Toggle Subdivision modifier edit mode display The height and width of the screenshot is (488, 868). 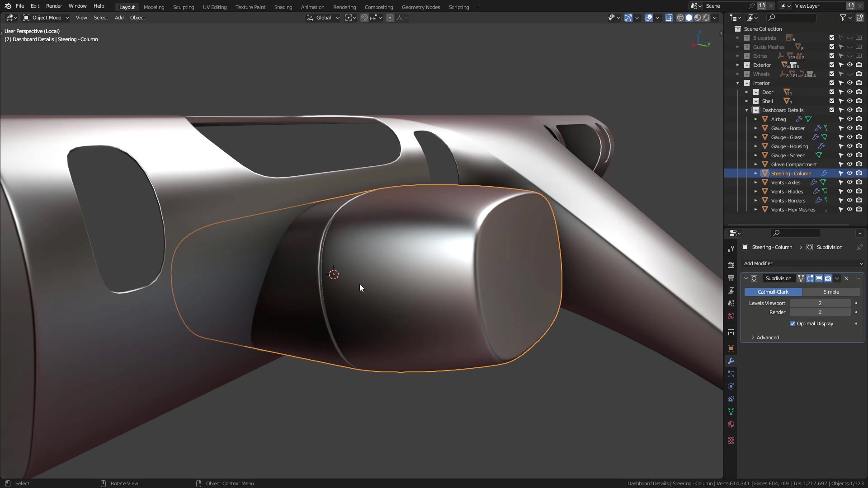[810, 278]
